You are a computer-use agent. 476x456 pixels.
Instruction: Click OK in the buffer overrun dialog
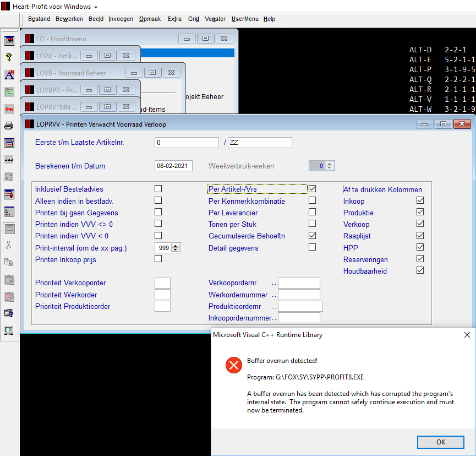coord(440,442)
